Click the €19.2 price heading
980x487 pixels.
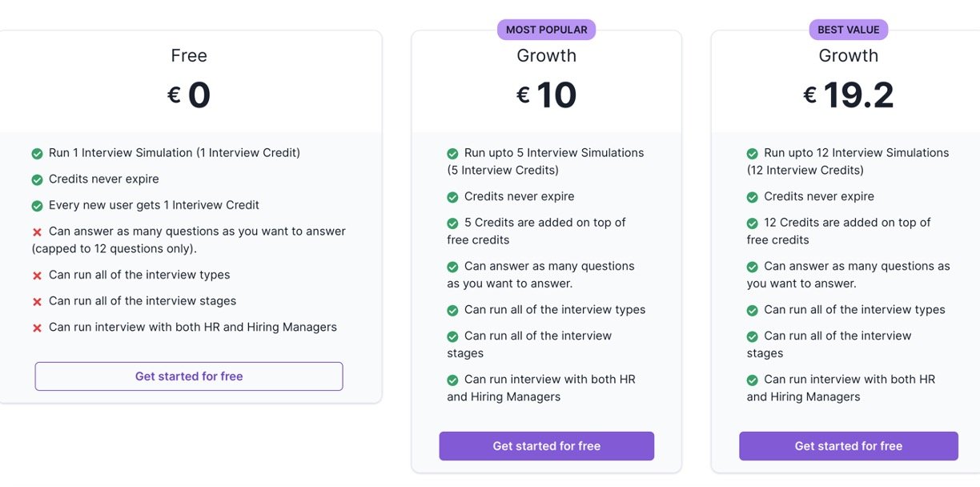(x=848, y=95)
